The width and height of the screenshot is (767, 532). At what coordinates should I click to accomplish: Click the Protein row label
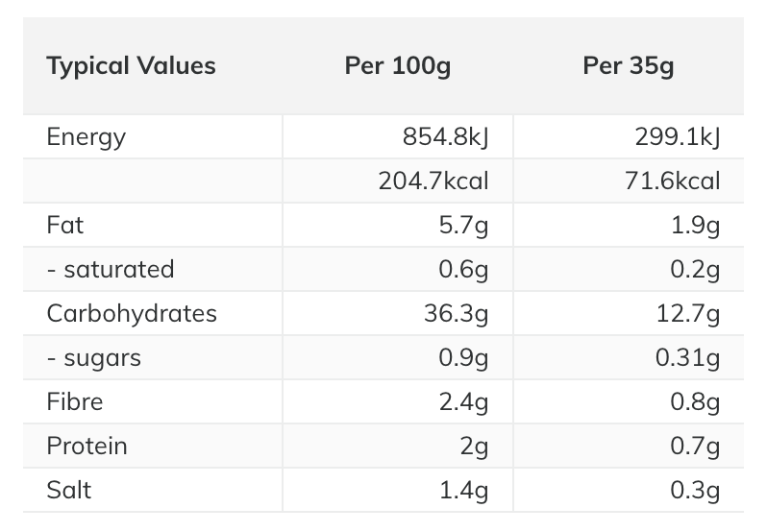click(87, 446)
